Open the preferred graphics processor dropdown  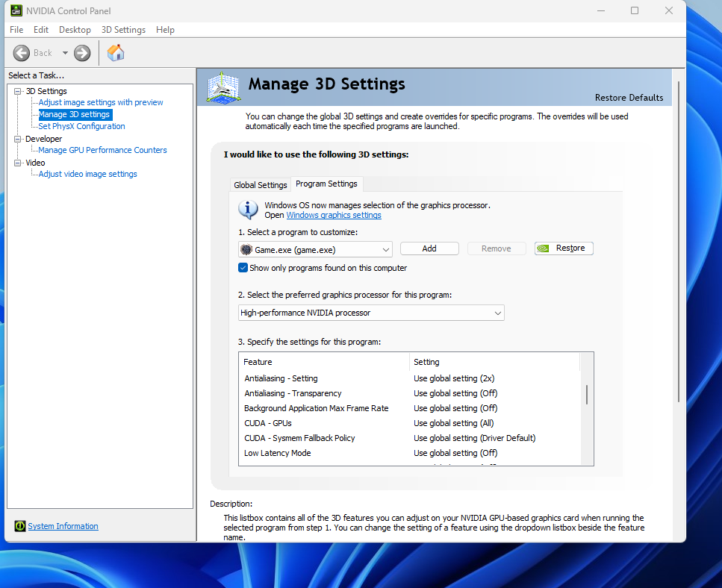[371, 313]
